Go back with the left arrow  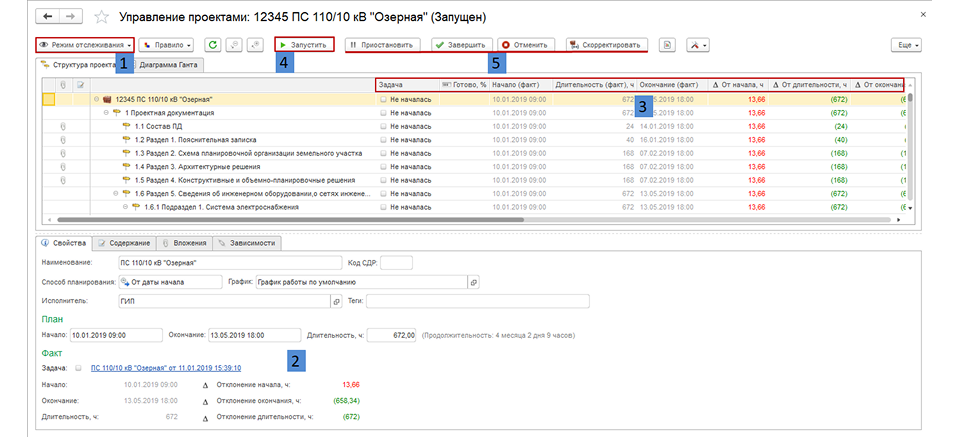(x=48, y=17)
